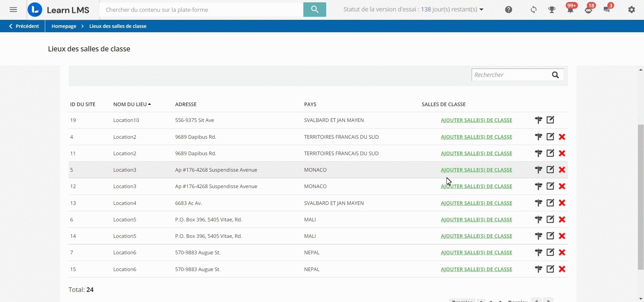Click the vertical scrollbar thumb

point(641,197)
